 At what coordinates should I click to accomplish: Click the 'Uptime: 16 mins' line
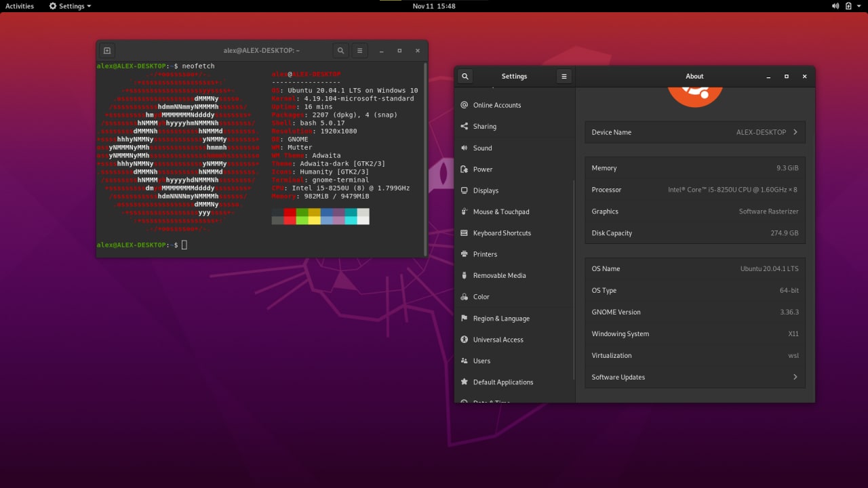tap(302, 106)
